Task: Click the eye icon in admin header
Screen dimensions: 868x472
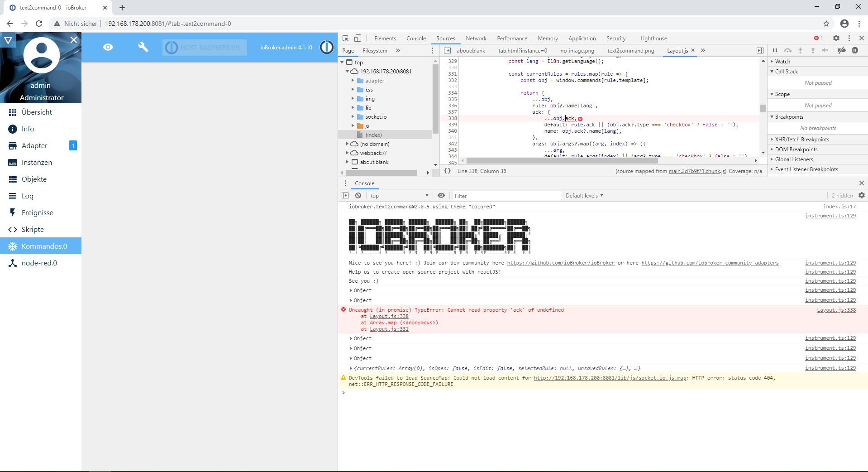Action: (x=108, y=47)
